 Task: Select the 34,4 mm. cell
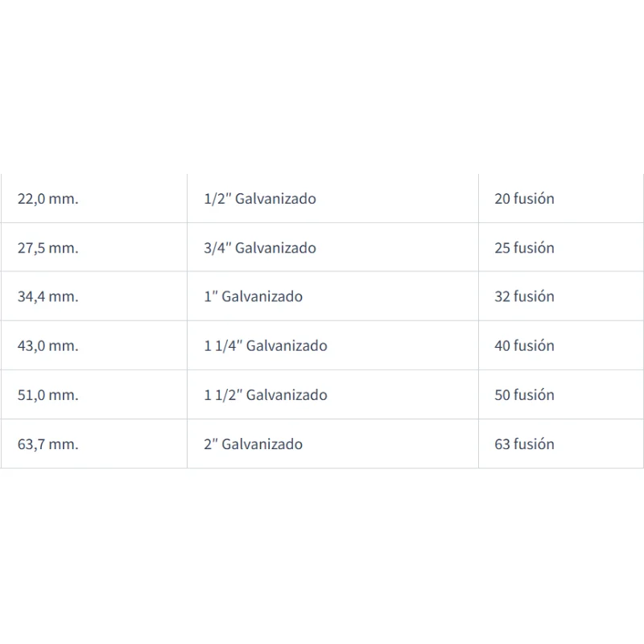point(94,296)
